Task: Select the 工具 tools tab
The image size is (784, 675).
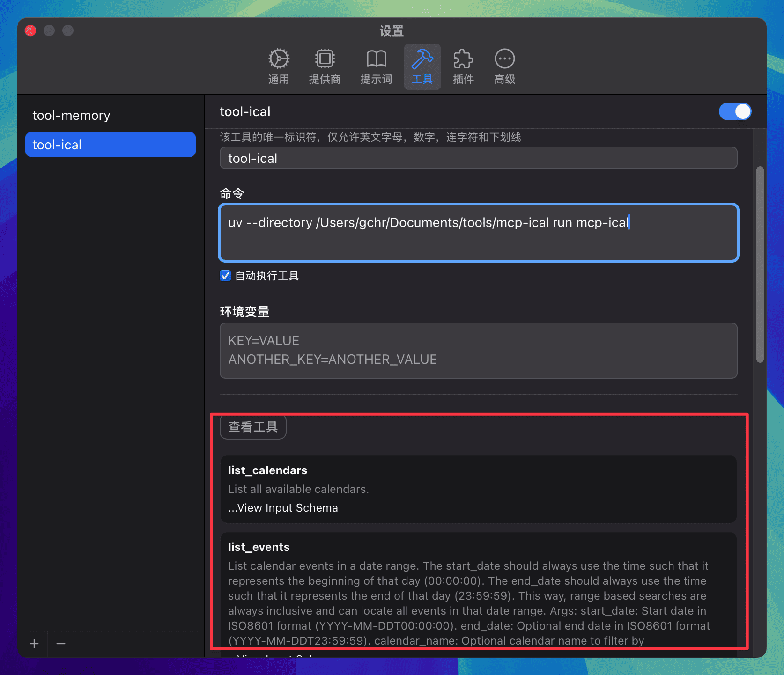Action: coord(422,66)
